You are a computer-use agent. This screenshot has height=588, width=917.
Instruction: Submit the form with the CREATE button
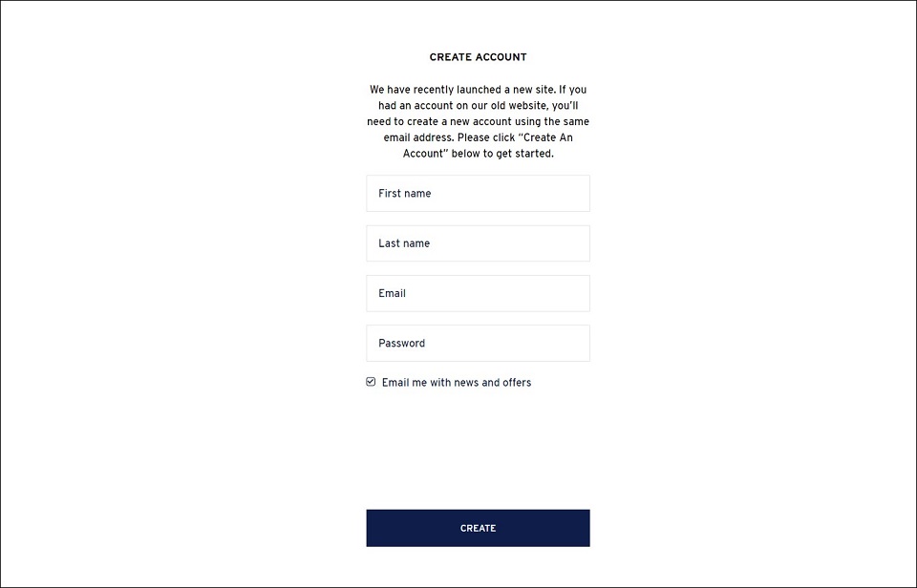click(478, 528)
